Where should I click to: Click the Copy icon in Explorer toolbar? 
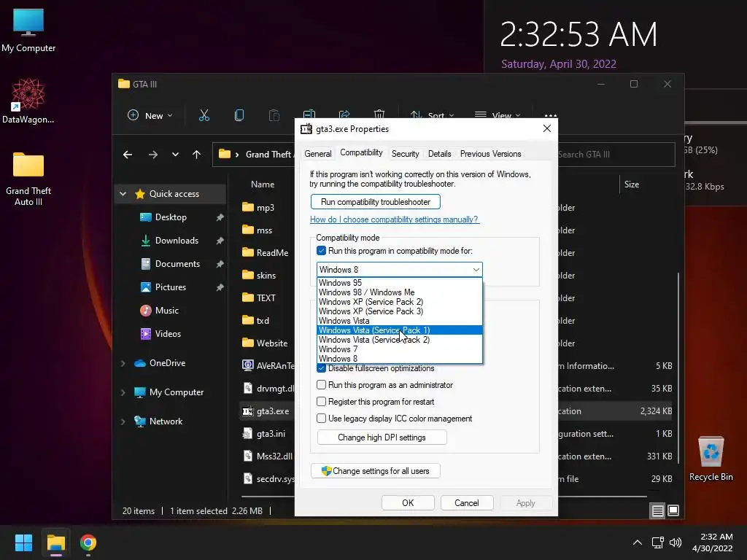[x=239, y=115]
